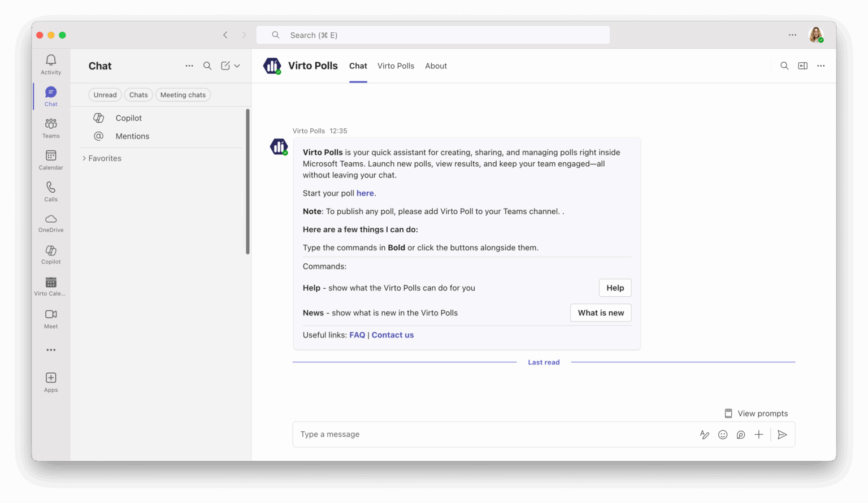Open the chevron next to the compose icon

[x=237, y=66]
